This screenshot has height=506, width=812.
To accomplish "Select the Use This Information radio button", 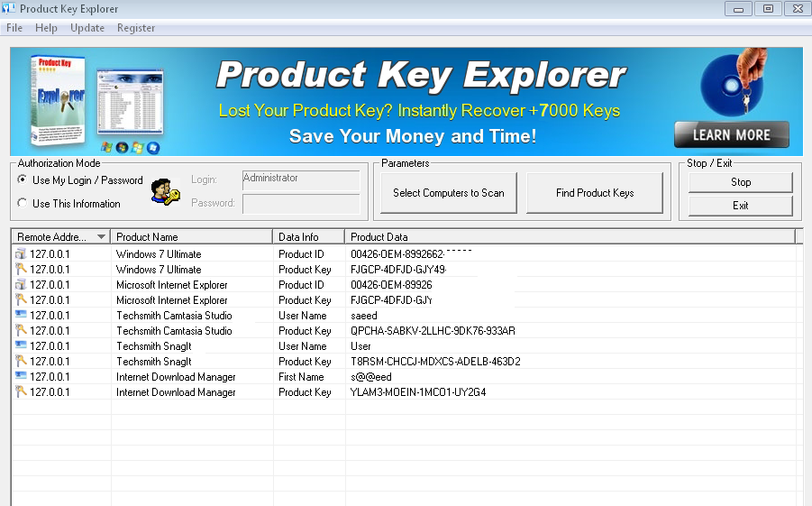I will [x=23, y=204].
